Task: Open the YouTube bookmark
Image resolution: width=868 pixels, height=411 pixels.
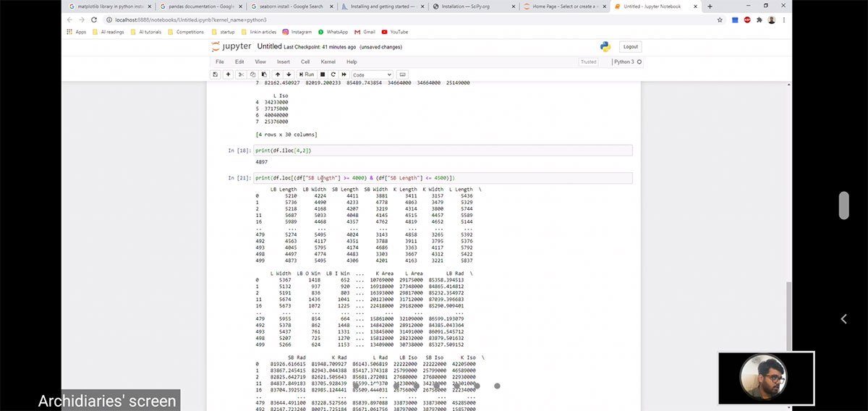Action: pos(395,32)
